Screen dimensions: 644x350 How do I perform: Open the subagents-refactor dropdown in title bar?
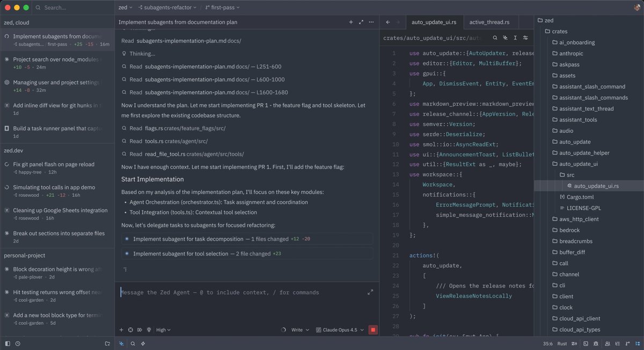coord(166,8)
